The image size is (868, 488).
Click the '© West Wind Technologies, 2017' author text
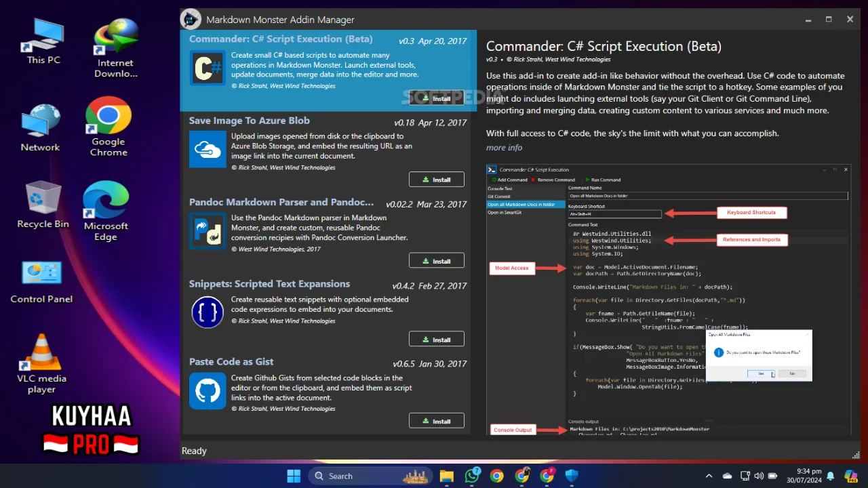[x=276, y=249]
